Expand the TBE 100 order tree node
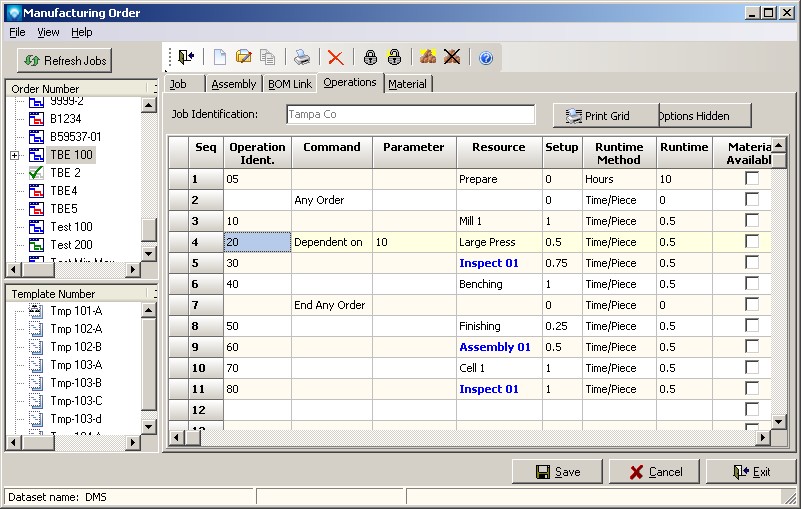The width and height of the screenshot is (801, 509). coord(14,155)
